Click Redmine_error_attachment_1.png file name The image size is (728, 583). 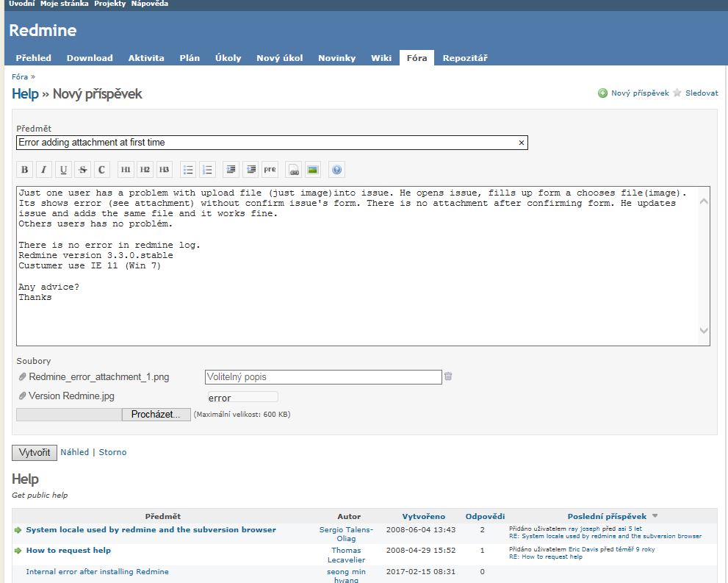point(99,376)
